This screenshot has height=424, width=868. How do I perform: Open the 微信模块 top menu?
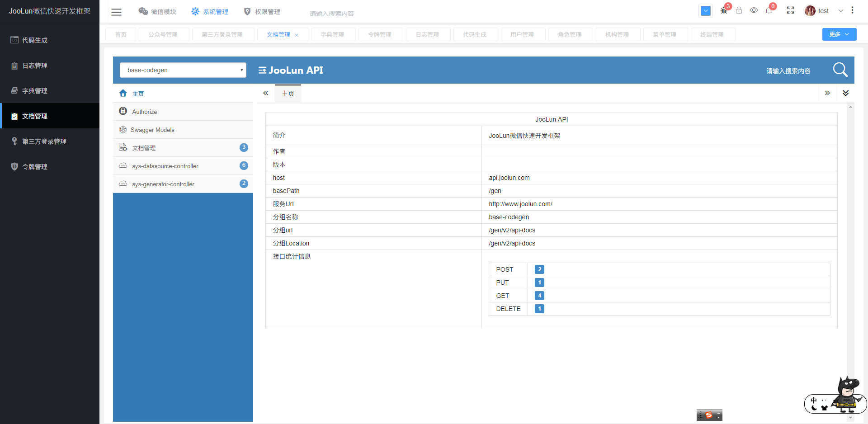point(157,11)
